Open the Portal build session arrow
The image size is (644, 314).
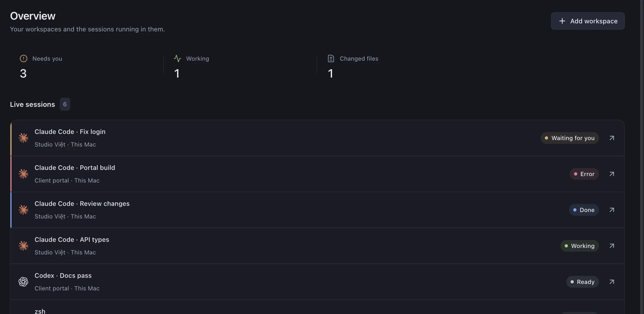coord(612,174)
